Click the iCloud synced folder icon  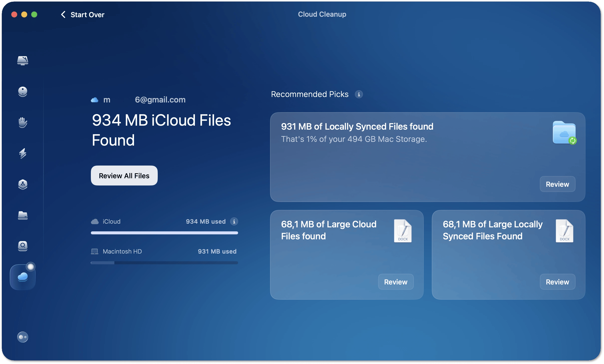click(565, 133)
